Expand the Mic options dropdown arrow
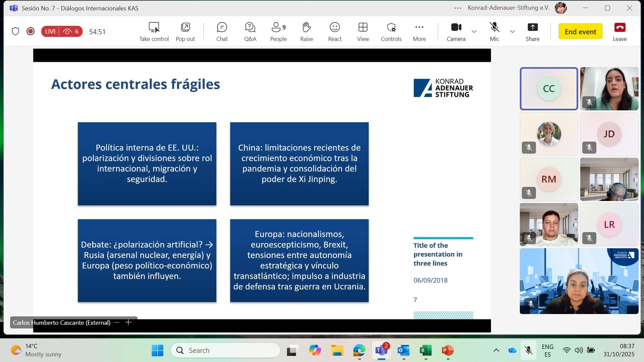Image resolution: width=644 pixels, height=362 pixels. click(x=512, y=32)
